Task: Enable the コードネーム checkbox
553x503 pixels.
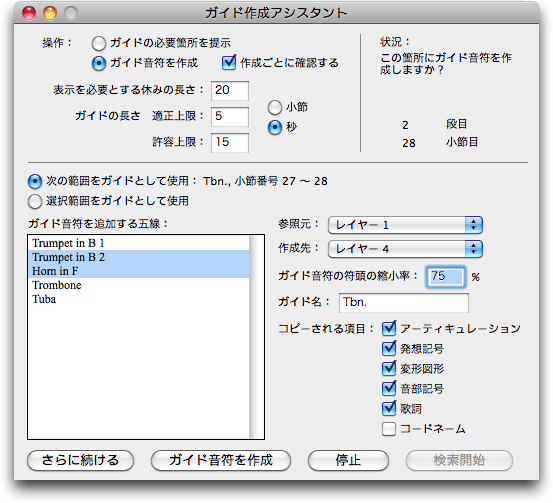Action: coord(389,429)
